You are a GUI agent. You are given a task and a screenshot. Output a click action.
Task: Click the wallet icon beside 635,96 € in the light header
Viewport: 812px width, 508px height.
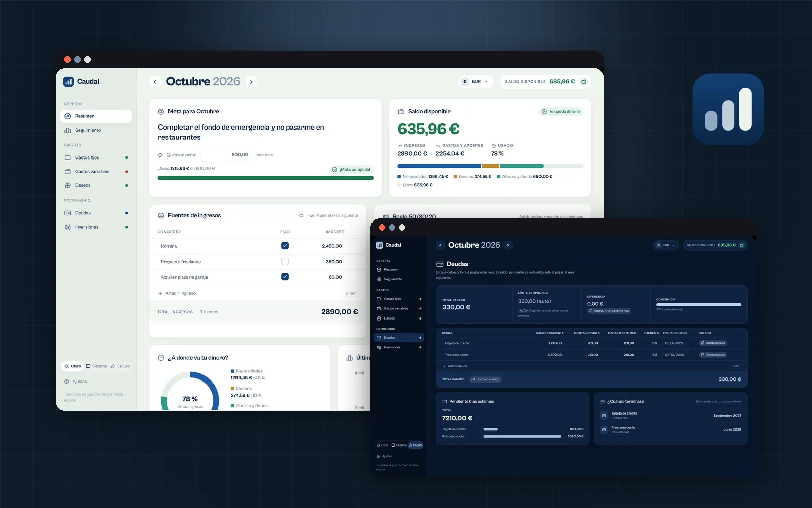pyautogui.click(x=584, y=82)
